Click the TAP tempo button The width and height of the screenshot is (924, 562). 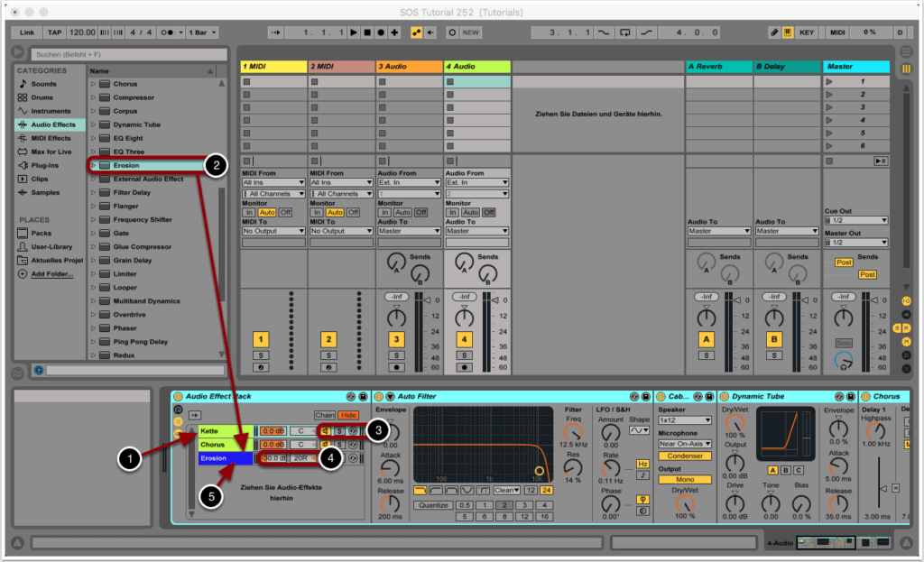(x=54, y=32)
